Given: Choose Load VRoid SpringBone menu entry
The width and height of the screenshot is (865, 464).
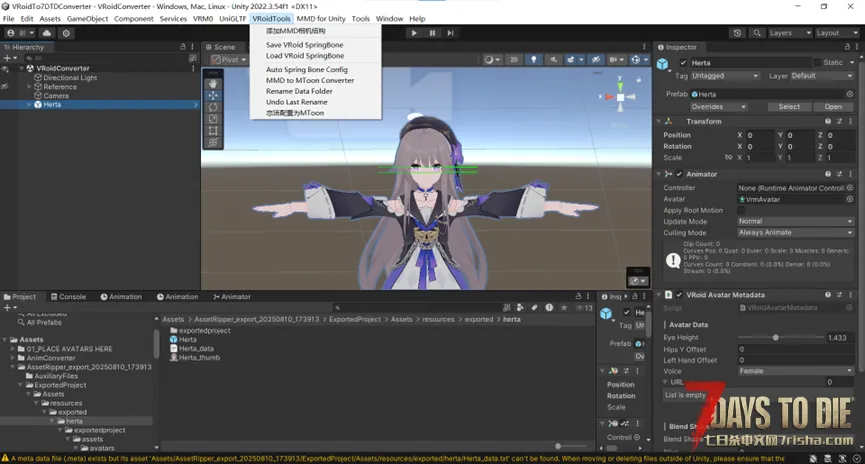Looking at the screenshot, I should point(305,56).
